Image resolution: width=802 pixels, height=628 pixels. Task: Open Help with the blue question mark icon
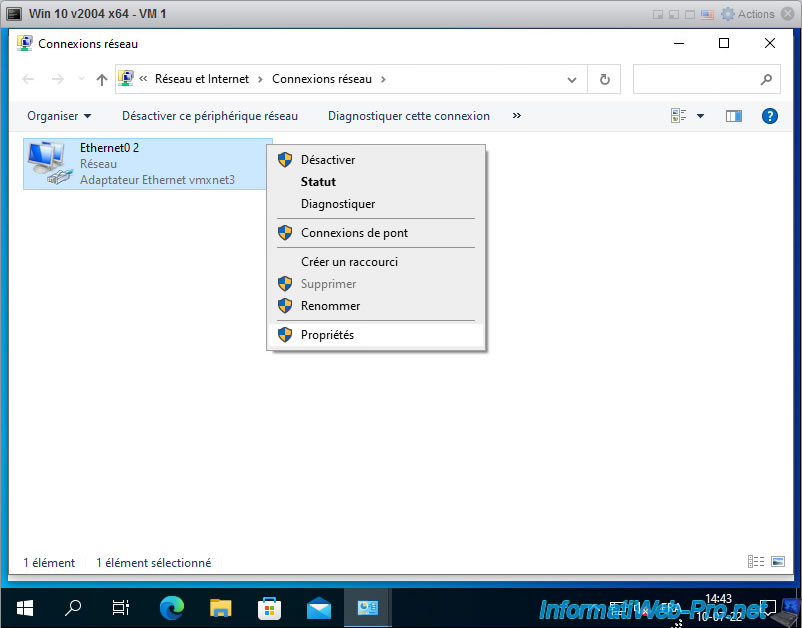tap(769, 115)
